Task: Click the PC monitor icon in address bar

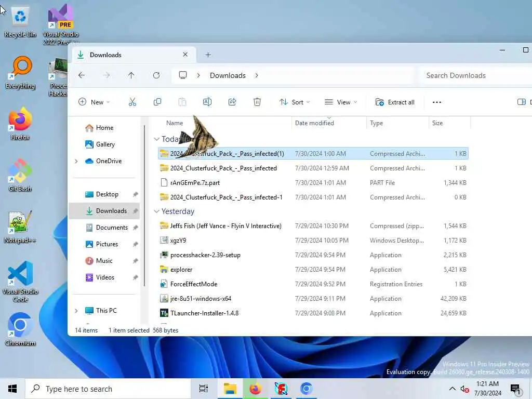Action: 183,75
